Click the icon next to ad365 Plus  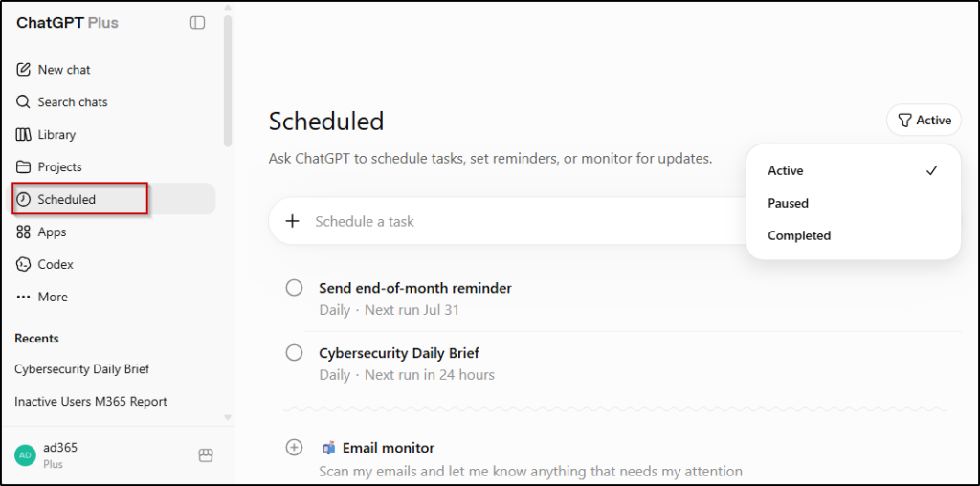point(206,455)
